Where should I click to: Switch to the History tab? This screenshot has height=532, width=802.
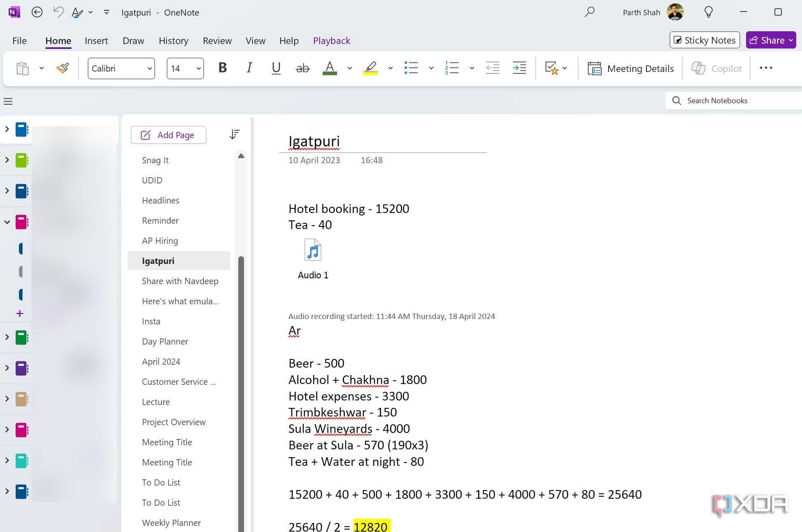click(x=174, y=41)
